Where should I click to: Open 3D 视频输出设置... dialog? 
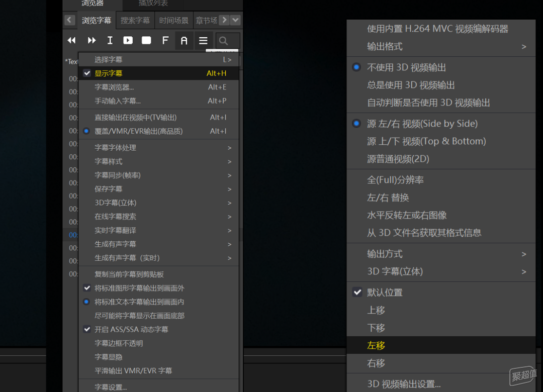(404, 384)
